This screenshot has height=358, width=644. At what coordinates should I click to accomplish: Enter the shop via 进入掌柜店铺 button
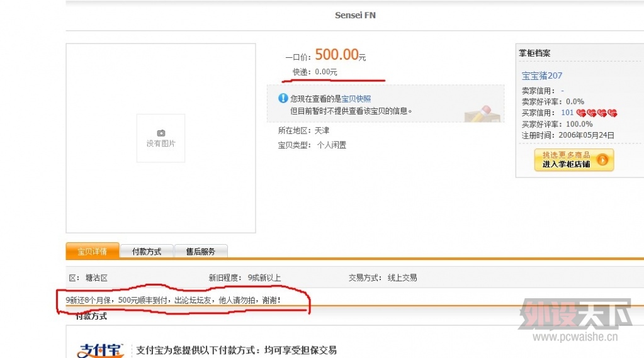click(x=573, y=160)
